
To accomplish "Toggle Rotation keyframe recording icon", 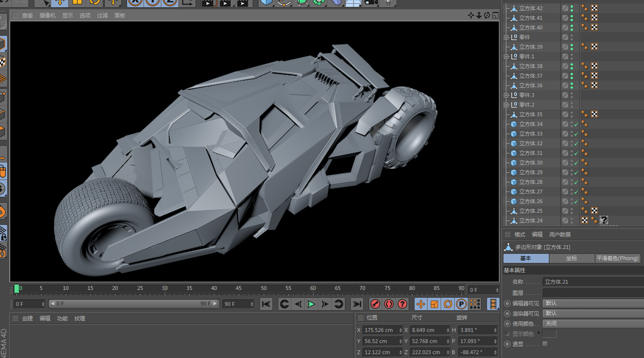I will [x=447, y=304].
